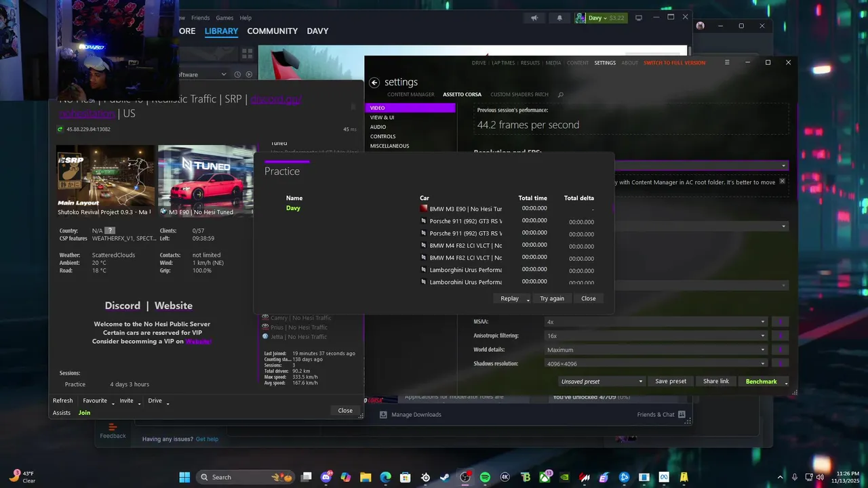This screenshot has width=868, height=488.
Task: Open the World details Maximum dropdown
Action: coord(656,350)
